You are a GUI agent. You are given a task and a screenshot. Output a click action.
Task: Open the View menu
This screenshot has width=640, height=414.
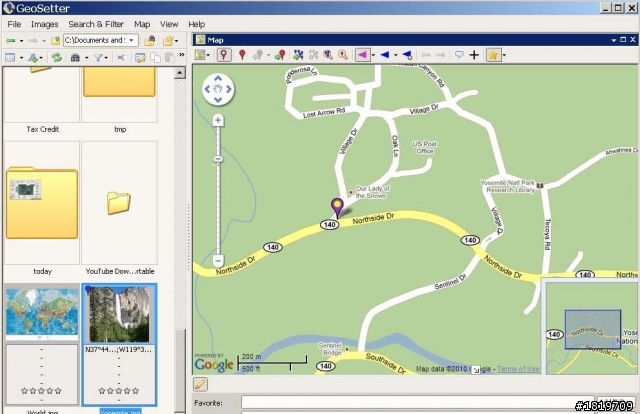click(169, 24)
